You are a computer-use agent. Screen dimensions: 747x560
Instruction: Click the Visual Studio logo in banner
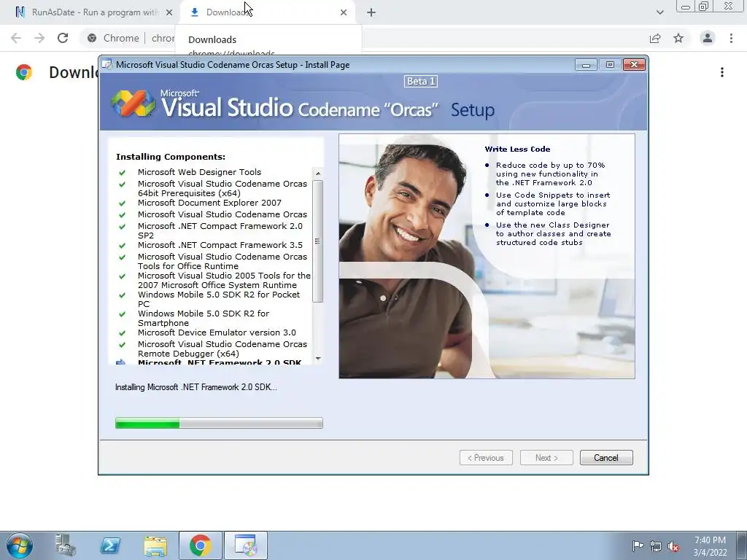point(133,104)
